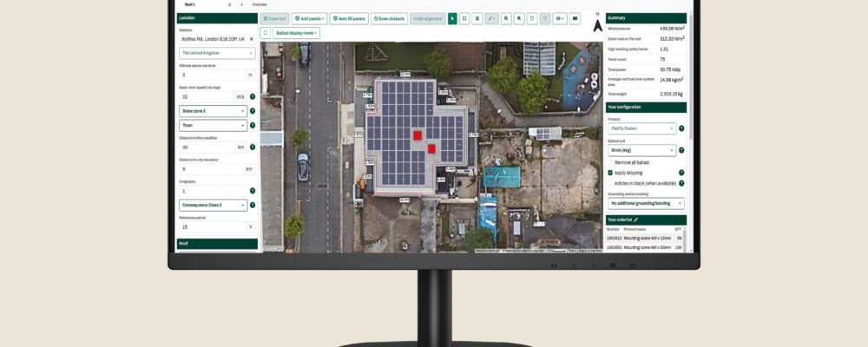Viewport: 868px width, 347px height.
Task: Toggle fullscreen map view icon
Action: tap(265, 33)
